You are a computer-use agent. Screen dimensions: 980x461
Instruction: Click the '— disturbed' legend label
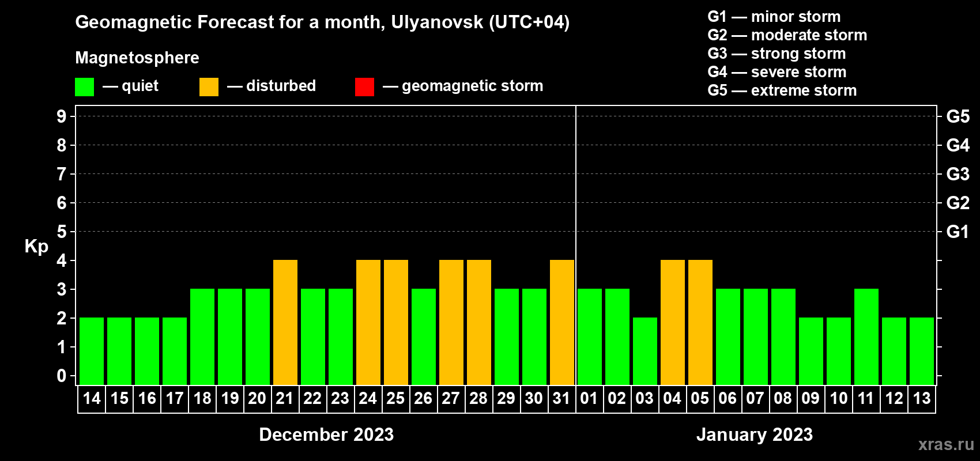point(272,86)
